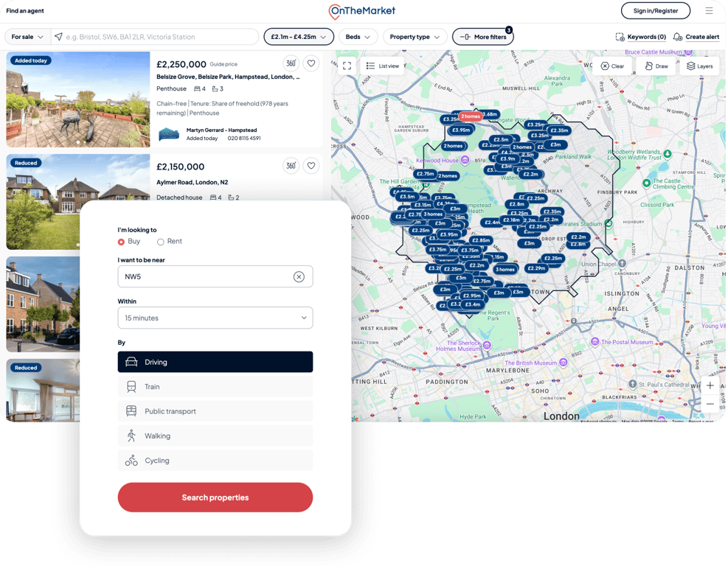Open the Sign in/Register page

pyautogui.click(x=655, y=11)
